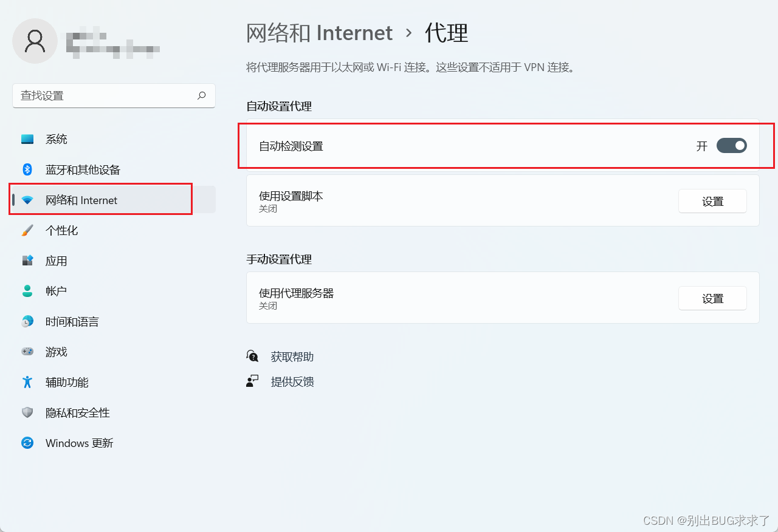Image resolution: width=778 pixels, height=532 pixels.
Task: Turn off the 自动检测设置 toggle
Action: coord(731,146)
